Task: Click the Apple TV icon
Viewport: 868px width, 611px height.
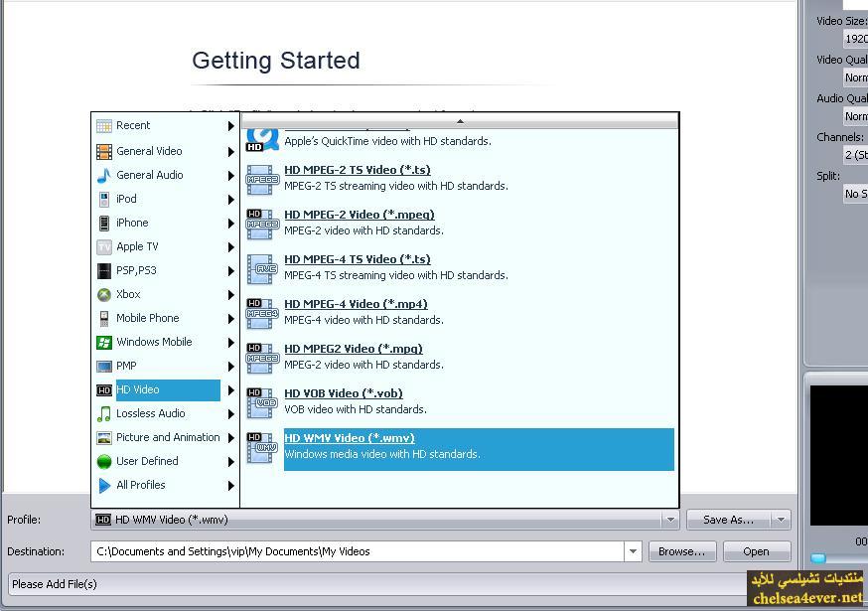Action: coord(104,246)
